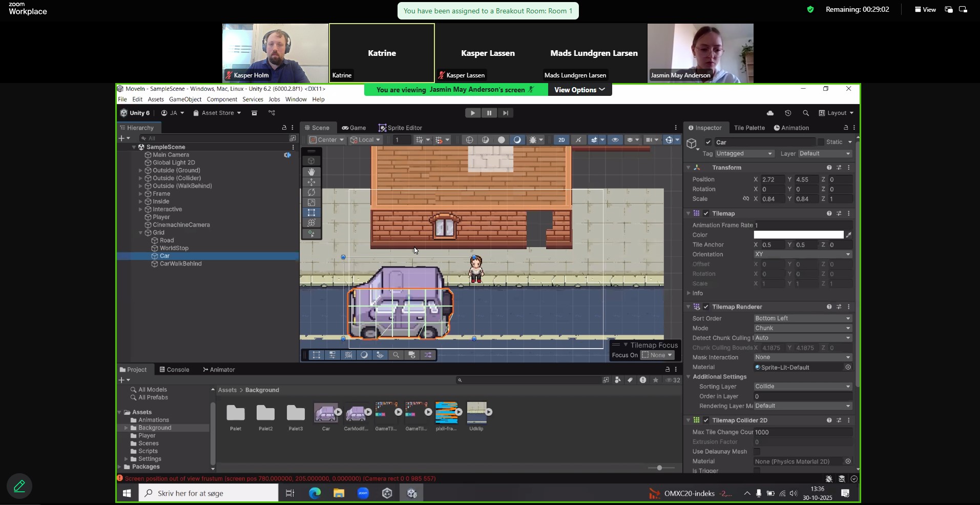The height and width of the screenshot is (505, 980).
Task: Expand the Outside (Ground) hierarchy item
Action: (x=140, y=171)
